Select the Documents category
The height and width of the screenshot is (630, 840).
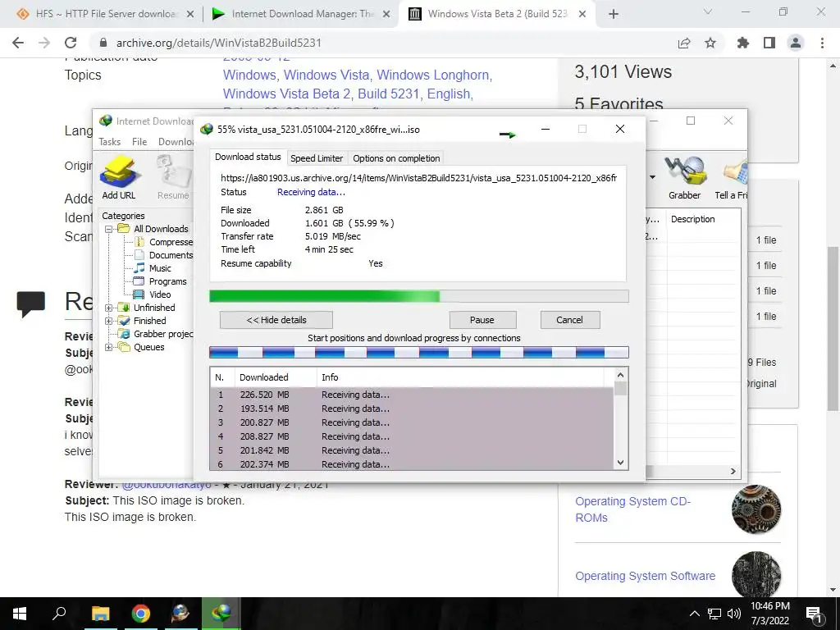point(171,255)
